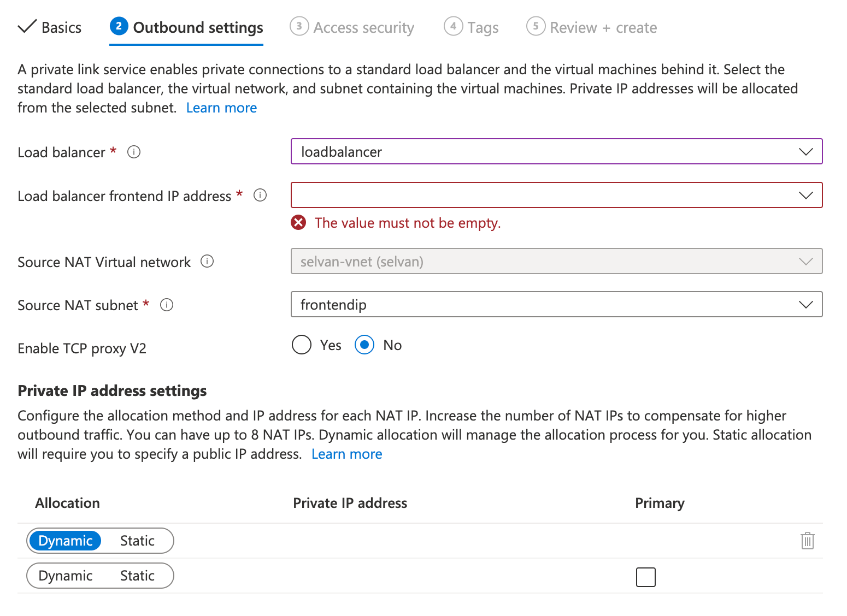The image size is (847, 616).
Task: Open the Learn more link about private link service
Action: pos(221,107)
